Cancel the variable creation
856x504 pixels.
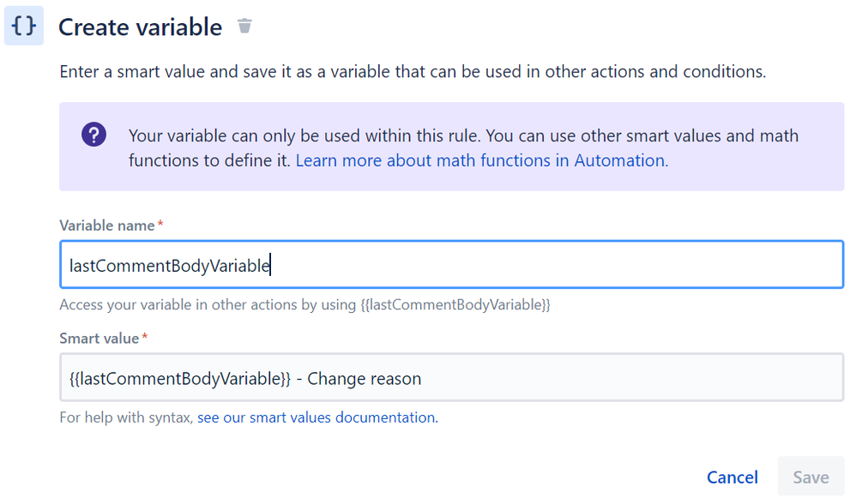732,477
